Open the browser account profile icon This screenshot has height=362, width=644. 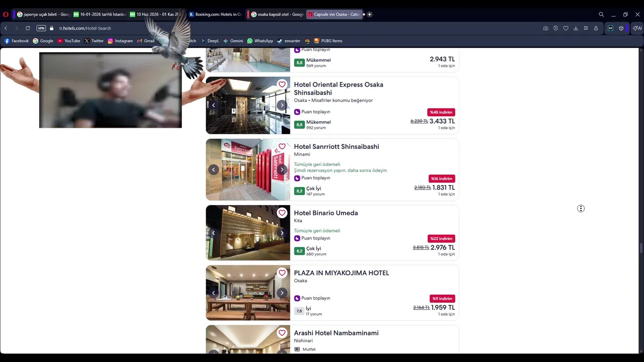[596, 28]
